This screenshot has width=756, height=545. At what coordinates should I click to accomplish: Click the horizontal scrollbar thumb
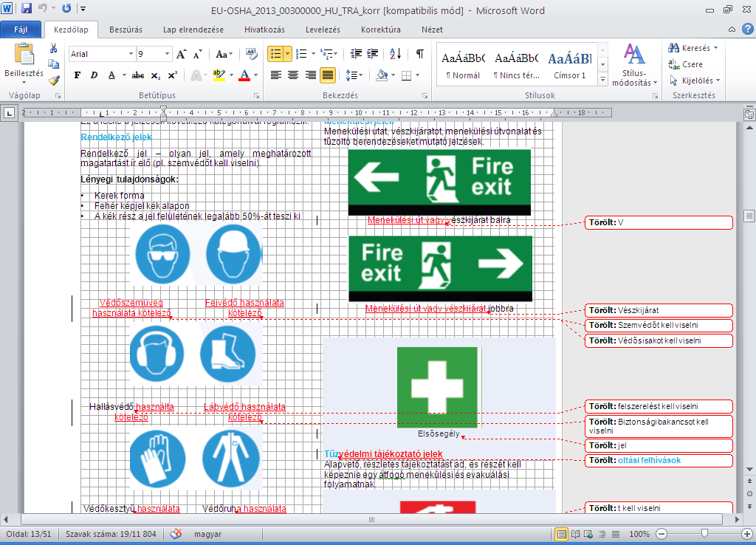pyautogui.click(x=371, y=519)
